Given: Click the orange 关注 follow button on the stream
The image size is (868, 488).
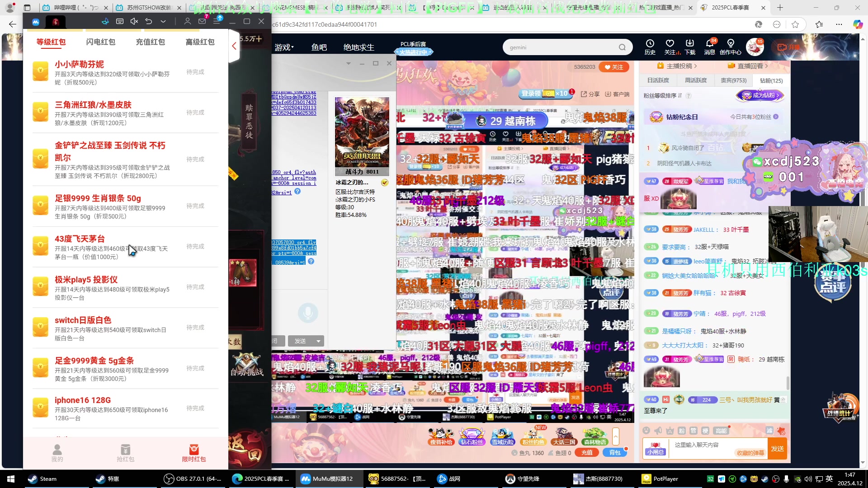Looking at the screenshot, I should click(x=613, y=67).
